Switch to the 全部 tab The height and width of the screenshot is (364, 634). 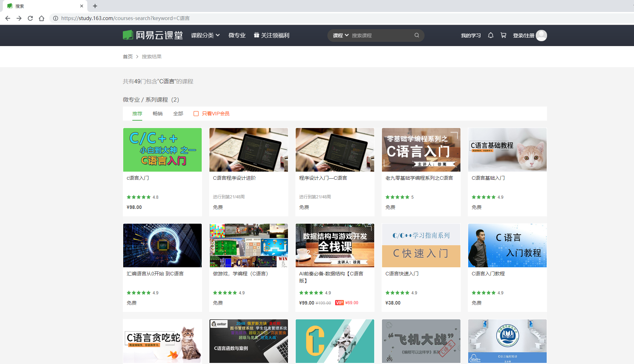pos(178,114)
